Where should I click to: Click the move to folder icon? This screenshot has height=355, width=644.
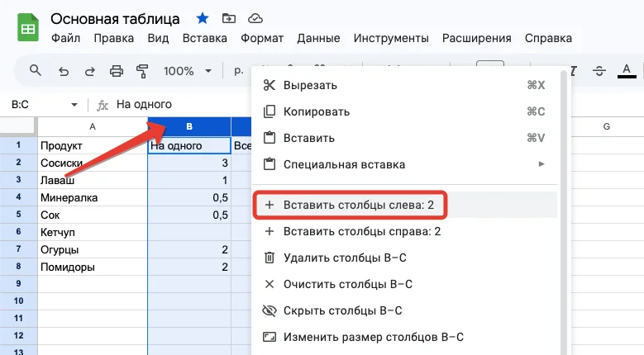[x=228, y=18]
